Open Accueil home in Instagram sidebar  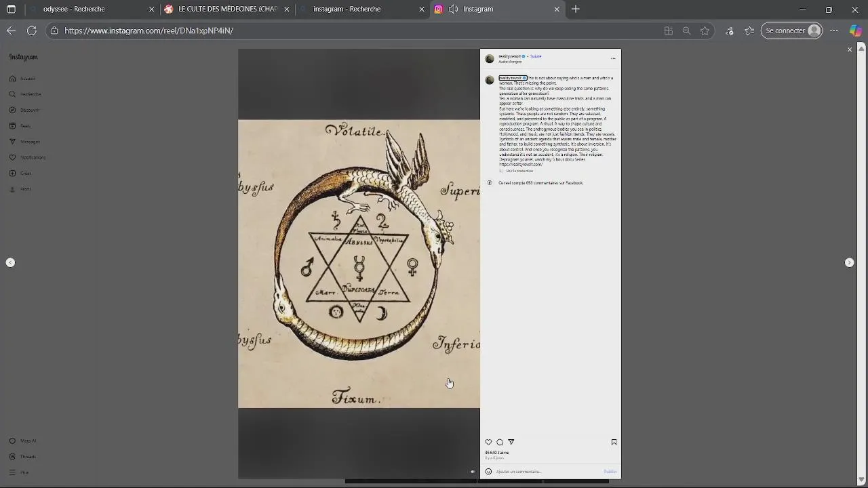click(x=22, y=79)
